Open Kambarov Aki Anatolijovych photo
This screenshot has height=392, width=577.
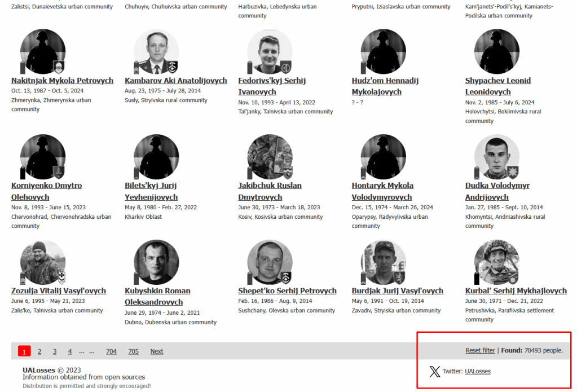156,52
